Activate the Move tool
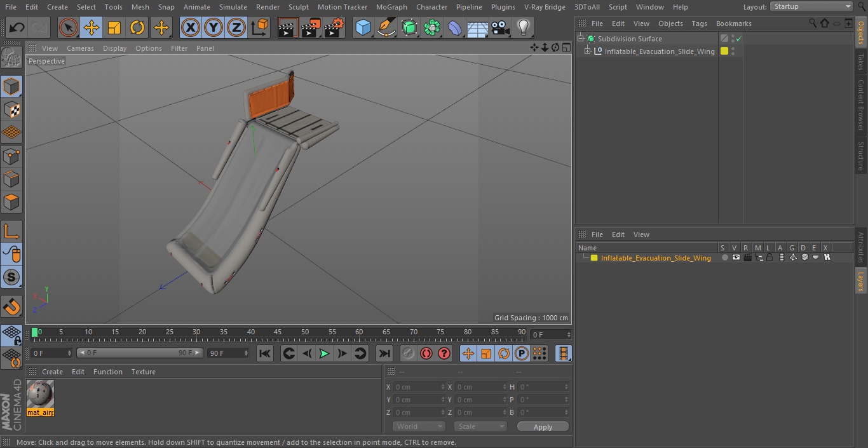868x448 pixels. click(x=92, y=27)
